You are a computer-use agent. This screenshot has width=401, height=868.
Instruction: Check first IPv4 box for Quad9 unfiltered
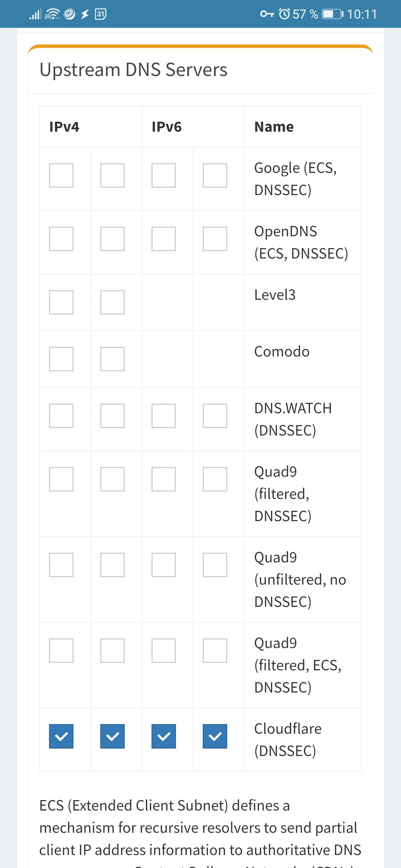coord(61,565)
